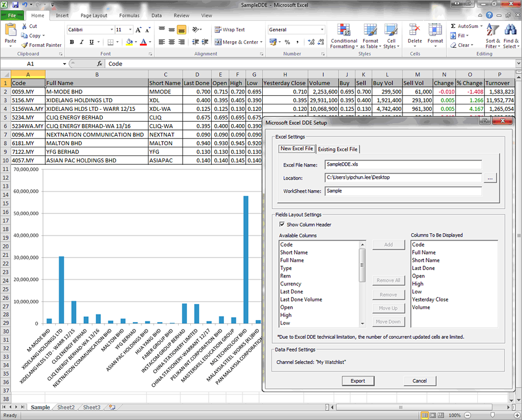Select the Format Painter brush
Viewport: 522px width, 420px height.
pyautogui.click(x=24, y=45)
